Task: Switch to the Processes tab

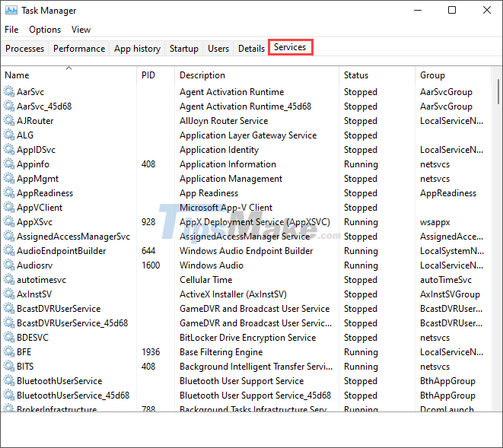Action: (x=24, y=49)
